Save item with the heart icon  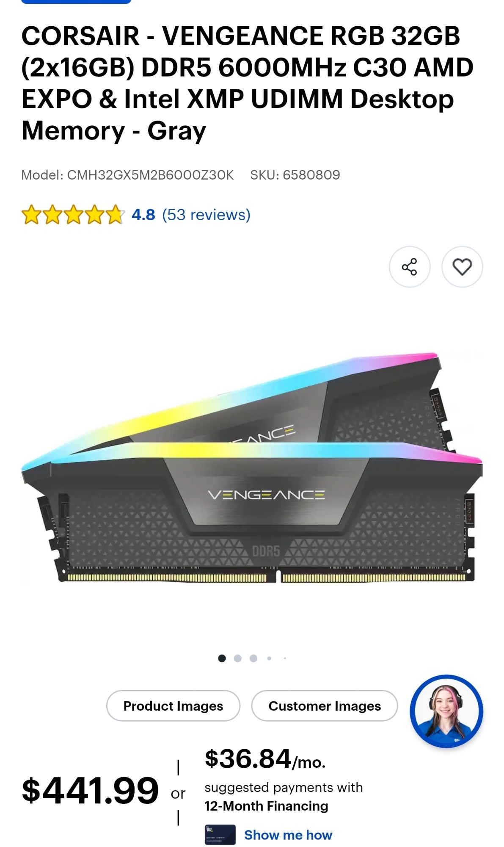coord(462,267)
